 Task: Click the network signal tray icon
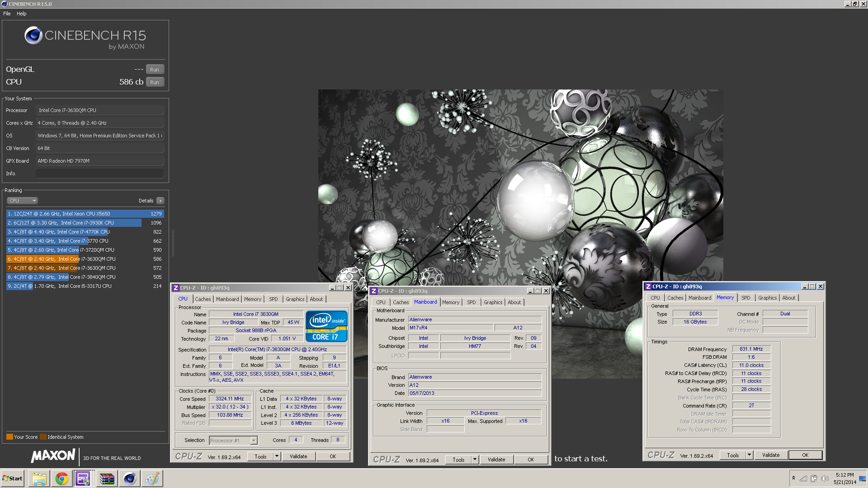803,479
